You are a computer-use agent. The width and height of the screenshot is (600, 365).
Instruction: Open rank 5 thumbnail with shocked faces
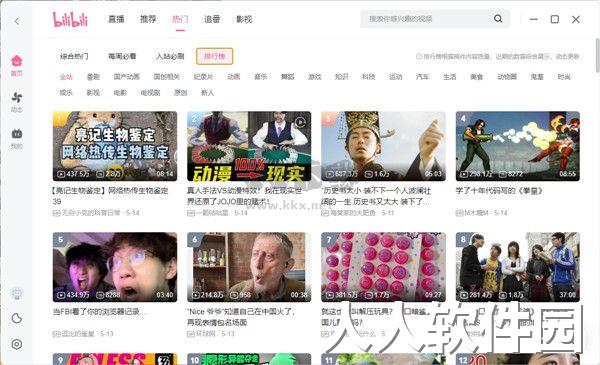(x=115, y=267)
